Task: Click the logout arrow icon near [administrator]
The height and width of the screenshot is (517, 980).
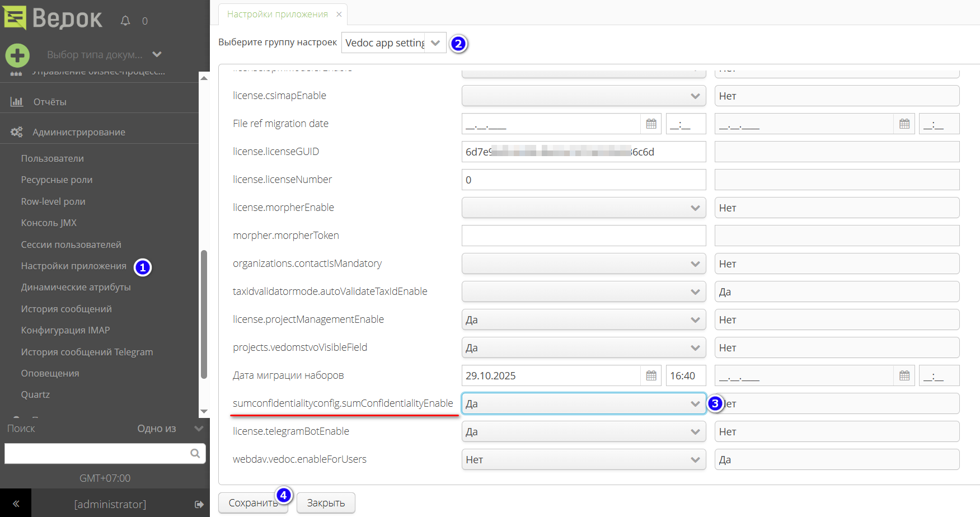Action: [x=199, y=504]
